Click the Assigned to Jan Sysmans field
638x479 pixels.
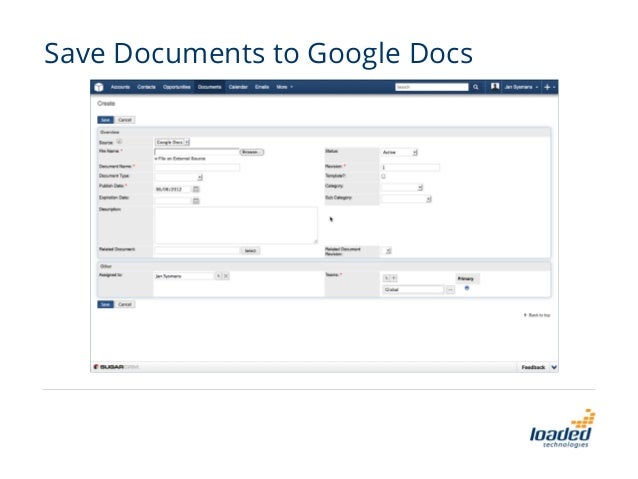click(184, 276)
